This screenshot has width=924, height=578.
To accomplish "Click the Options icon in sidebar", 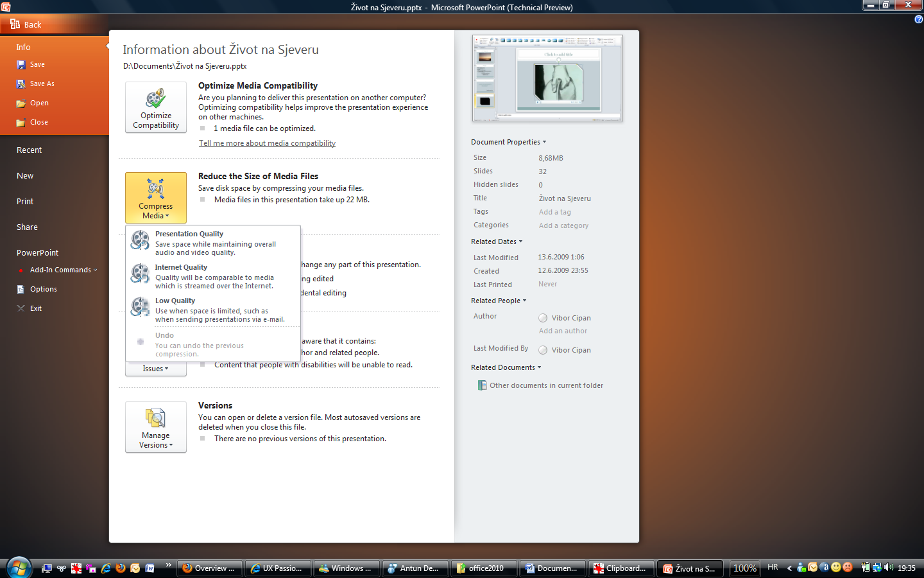I will tap(21, 289).
